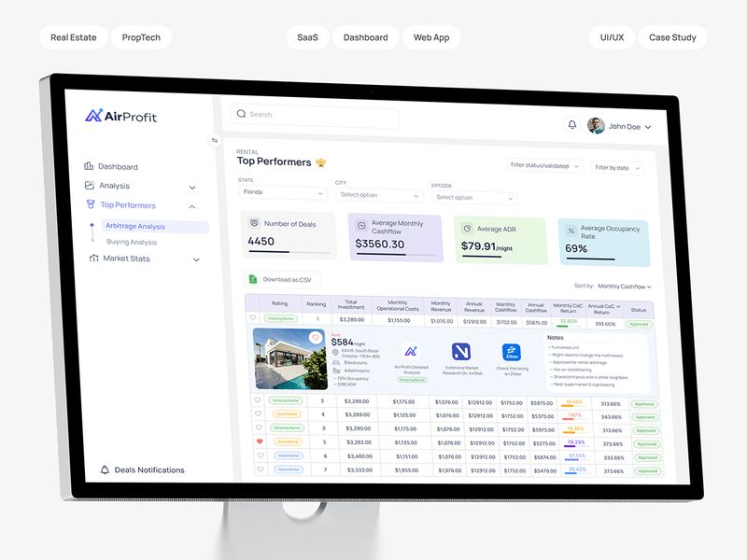Select Arbitrage Analysis submenu item
Screen dimensions: 747x560
click(154, 226)
